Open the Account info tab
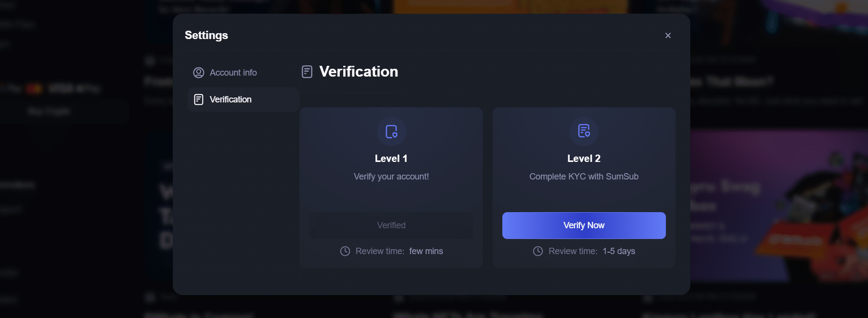 pos(233,73)
